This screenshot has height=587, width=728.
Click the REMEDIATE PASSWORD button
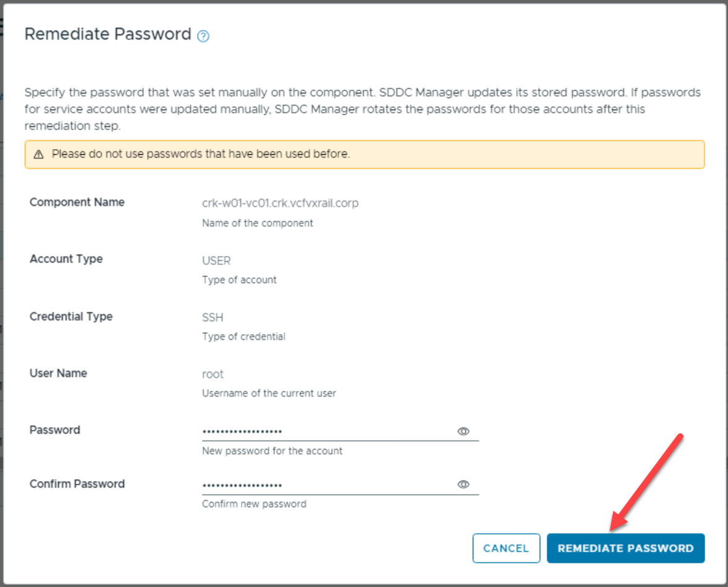[x=625, y=548]
